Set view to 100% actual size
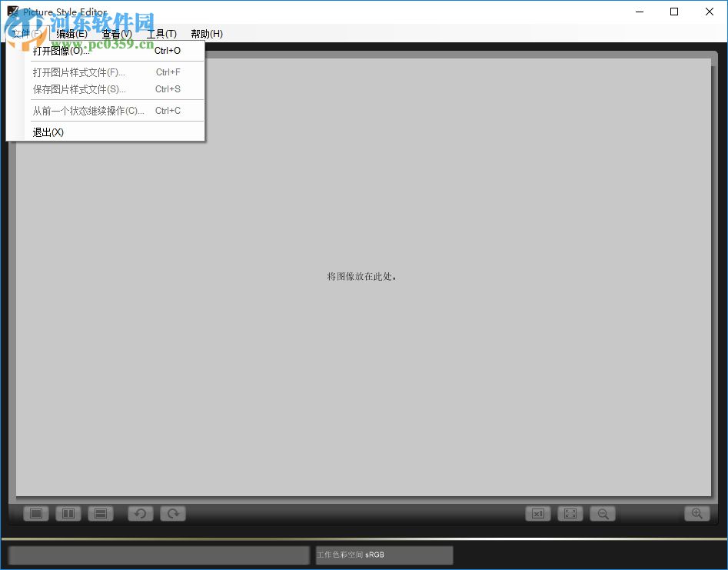The width and height of the screenshot is (728, 570). [x=537, y=513]
